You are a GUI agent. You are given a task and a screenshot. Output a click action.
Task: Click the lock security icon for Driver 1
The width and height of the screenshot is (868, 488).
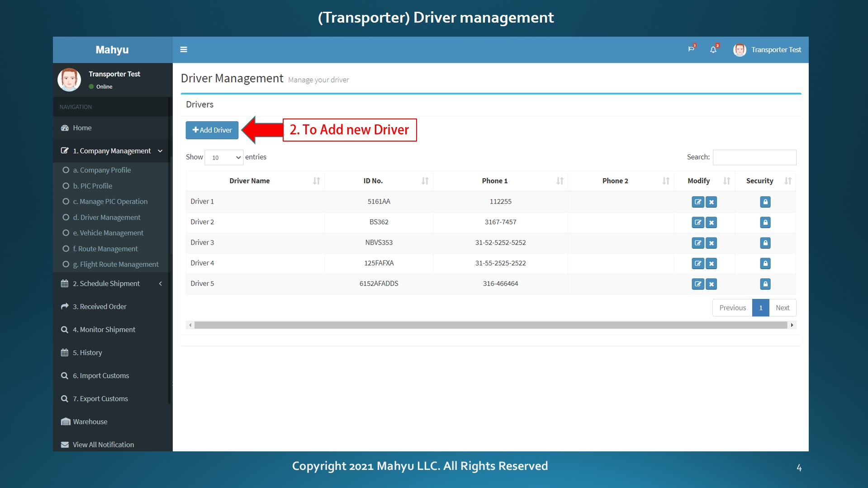coord(765,202)
